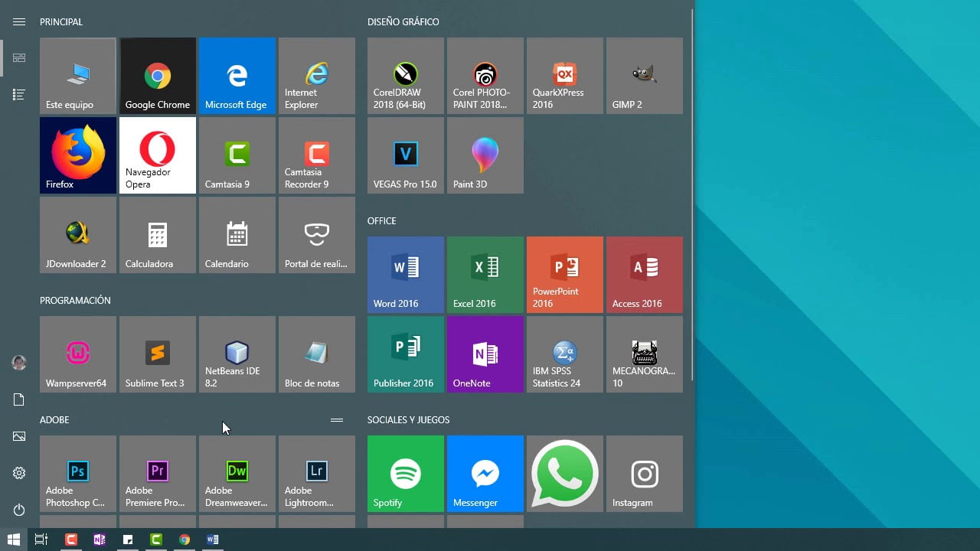Launch Sublime Text 3
This screenshot has height=551, width=980.
(x=157, y=354)
